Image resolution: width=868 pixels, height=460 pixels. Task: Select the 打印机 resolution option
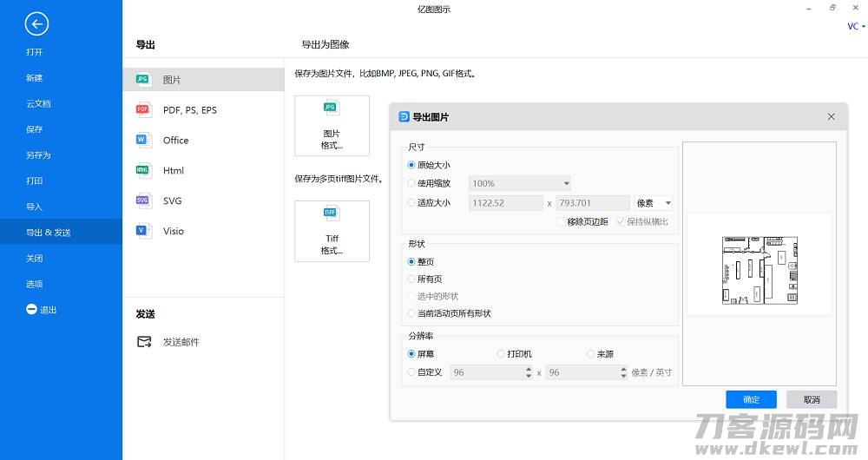tap(501, 354)
